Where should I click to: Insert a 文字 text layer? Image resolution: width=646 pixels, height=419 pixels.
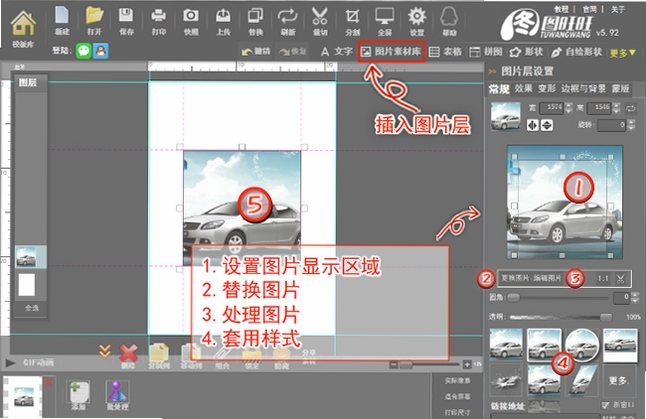(337, 51)
